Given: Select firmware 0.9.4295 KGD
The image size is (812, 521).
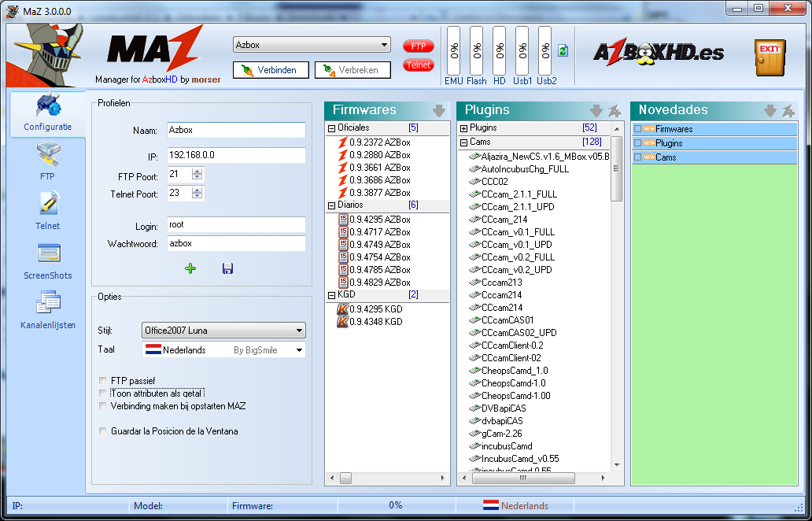Looking at the screenshot, I should click(370, 309).
